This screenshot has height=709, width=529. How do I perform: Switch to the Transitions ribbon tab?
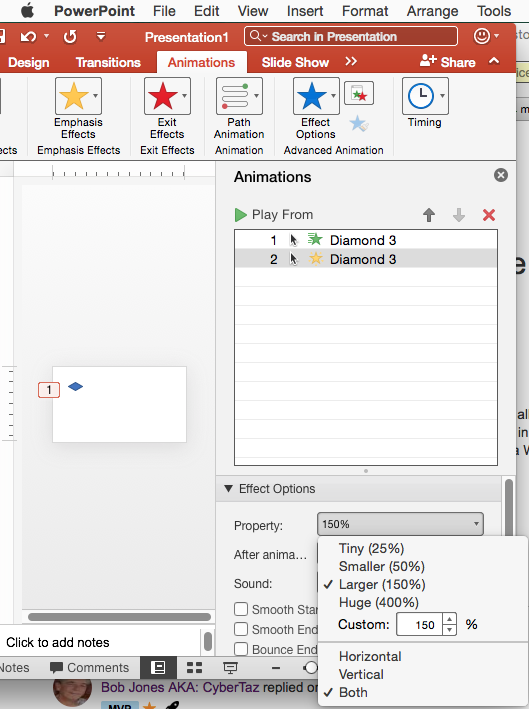tap(108, 62)
